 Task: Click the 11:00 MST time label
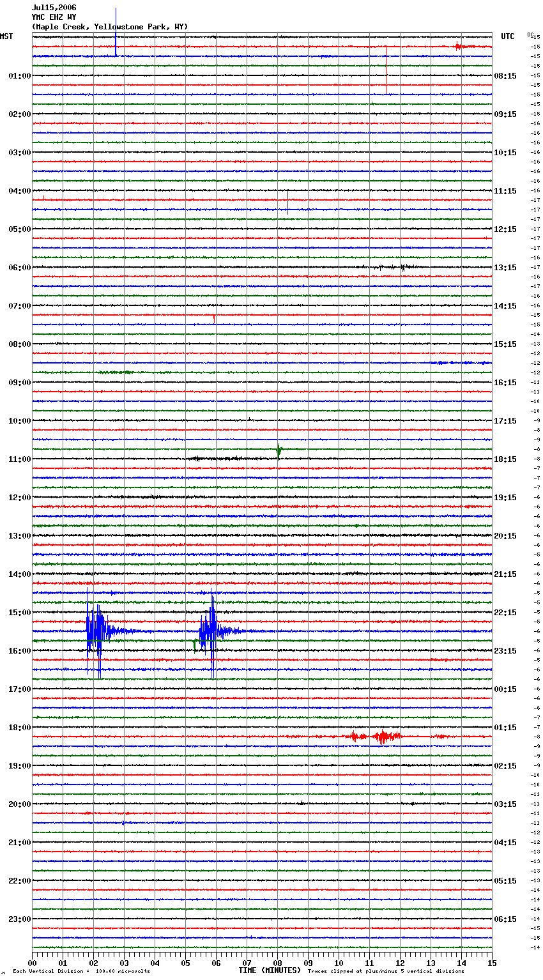point(20,459)
